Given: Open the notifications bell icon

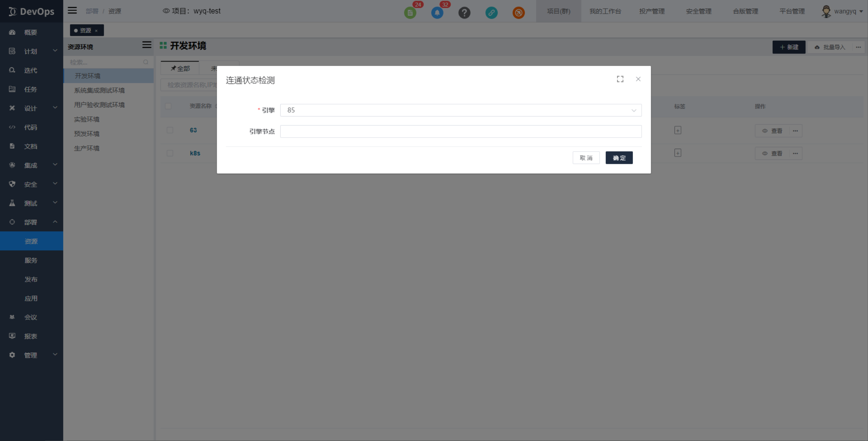Looking at the screenshot, I should coord(438,12).
